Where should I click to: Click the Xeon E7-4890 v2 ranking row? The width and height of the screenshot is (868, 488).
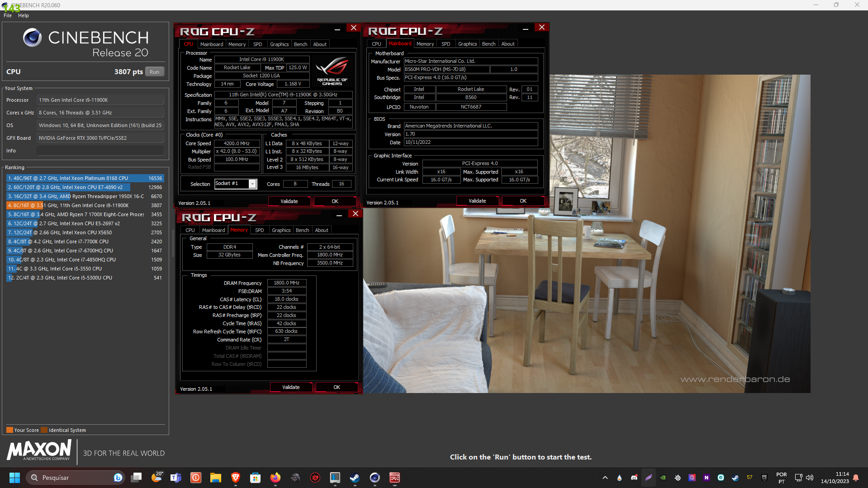85,187
